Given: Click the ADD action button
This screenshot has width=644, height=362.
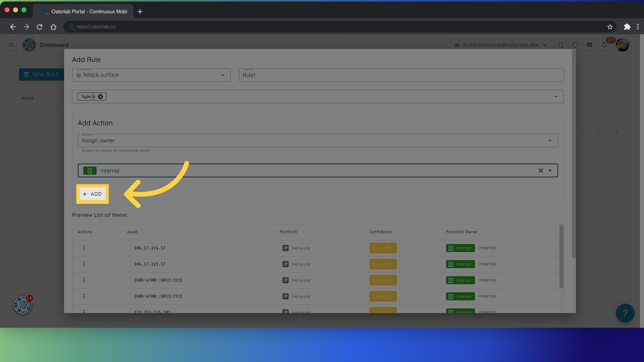Looking at the screenshot, I should [x=93, y=194].
